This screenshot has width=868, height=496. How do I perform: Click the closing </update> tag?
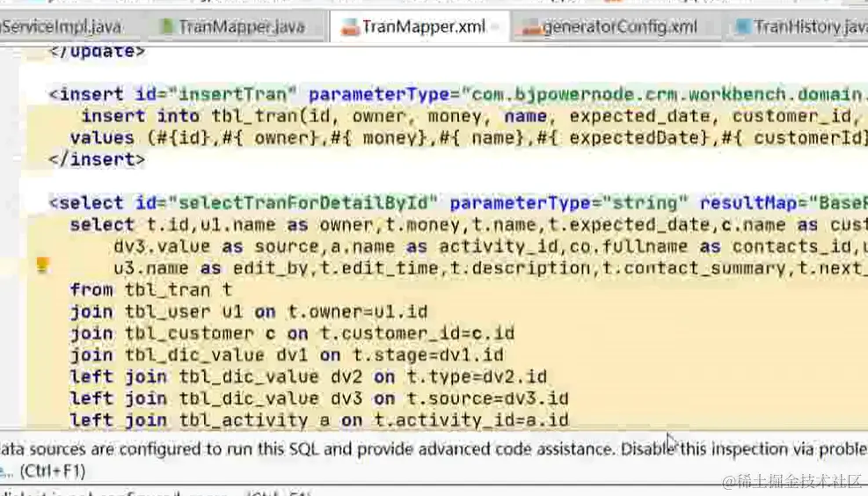[97, 52]
